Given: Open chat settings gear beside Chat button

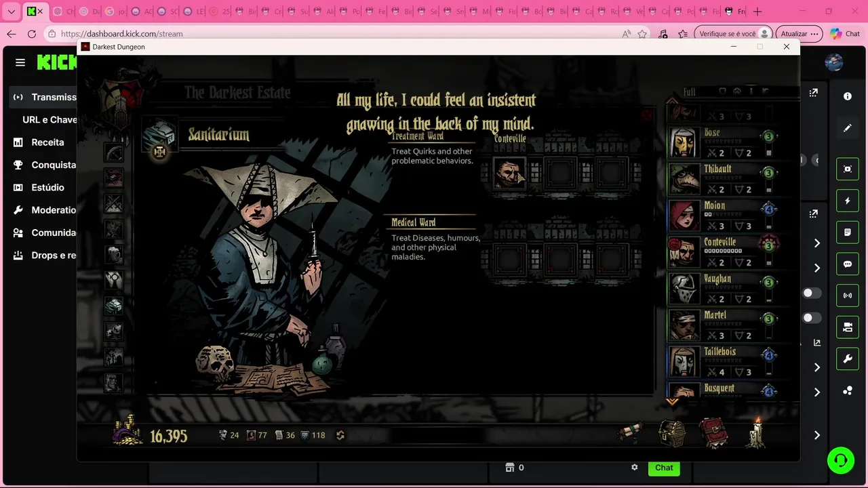Looking at the screenshot, I should point(635,468).
